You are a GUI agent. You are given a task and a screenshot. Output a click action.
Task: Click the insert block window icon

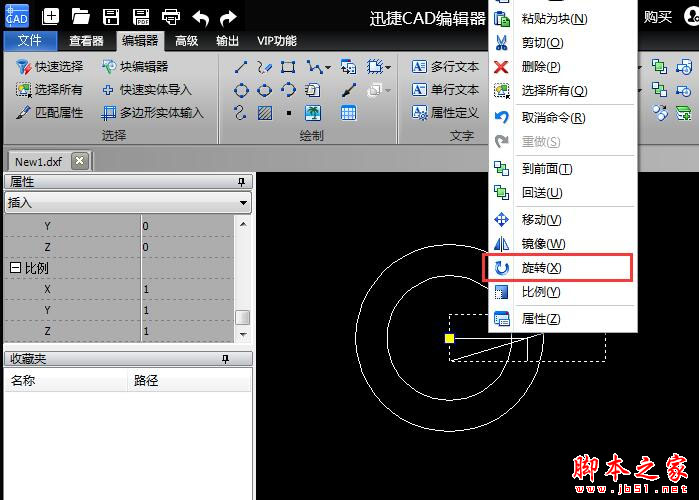pyautogui.click(x=348, y=67)
